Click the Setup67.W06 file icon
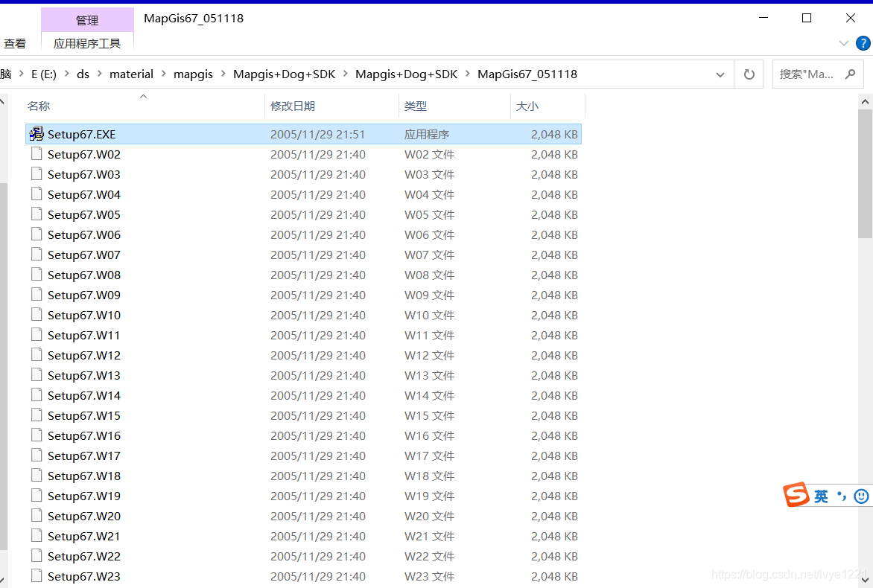The image size is (873, 588). 36,234
